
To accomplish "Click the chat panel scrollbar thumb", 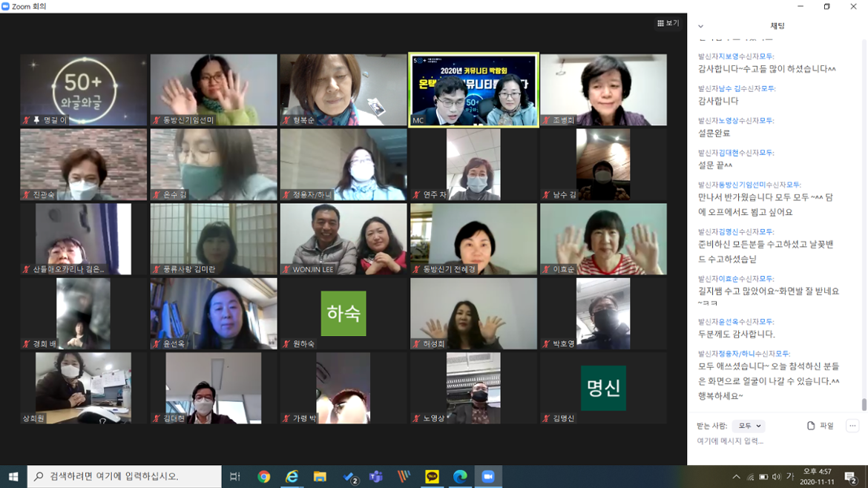I will (864, 404).
